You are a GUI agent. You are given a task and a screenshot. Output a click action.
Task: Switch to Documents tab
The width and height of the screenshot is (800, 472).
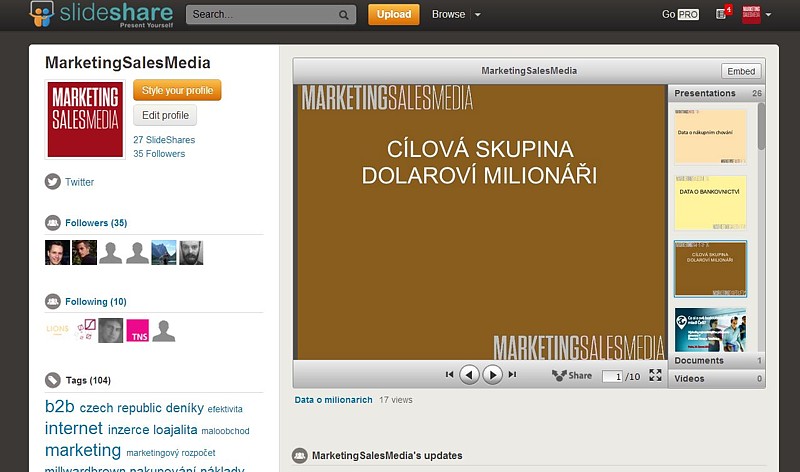[x=717, y=361]
